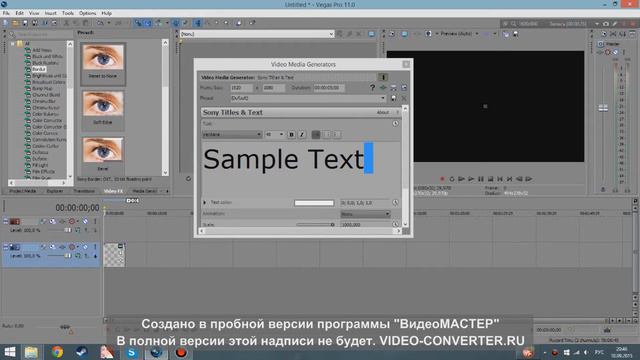Select the Border effect in the tree
This screenshot has height=360, width=640.
tap(39, 69)
